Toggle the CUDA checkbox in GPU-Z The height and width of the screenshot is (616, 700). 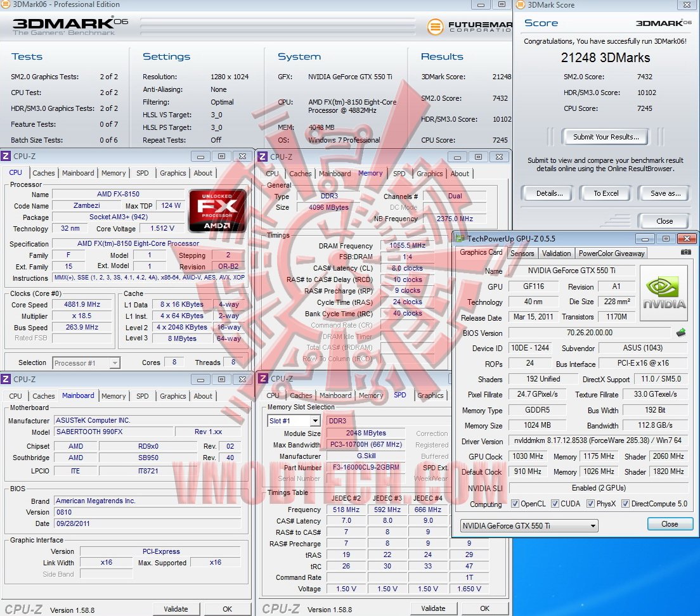555,504
